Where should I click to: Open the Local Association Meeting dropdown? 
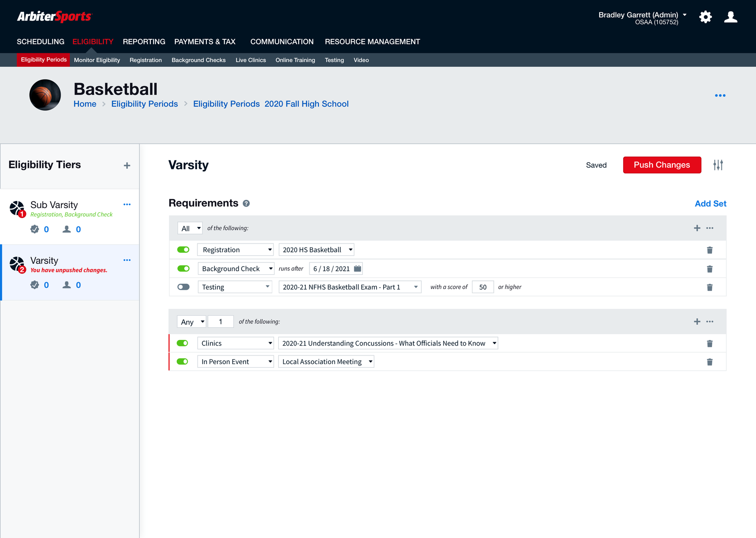click(326, 362)
